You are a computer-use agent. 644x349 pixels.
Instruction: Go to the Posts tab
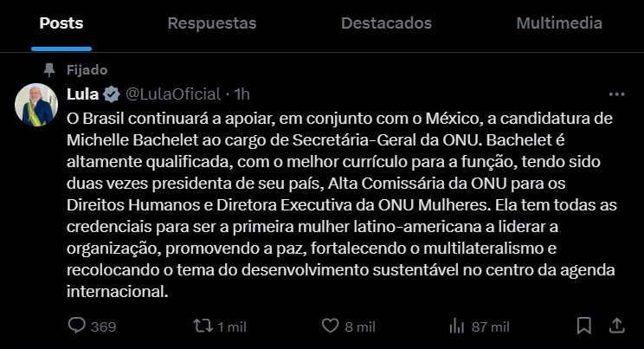[x=61, y=23]
